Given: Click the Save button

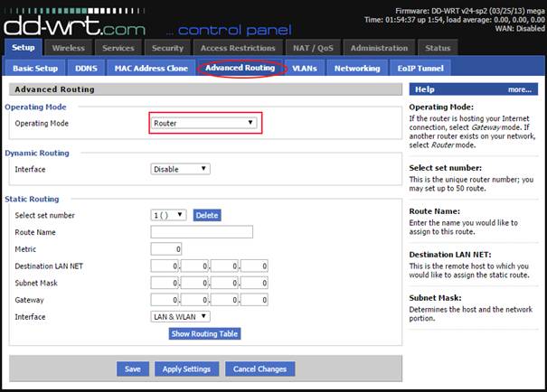Looking at the screenshot, I should 132,369.
